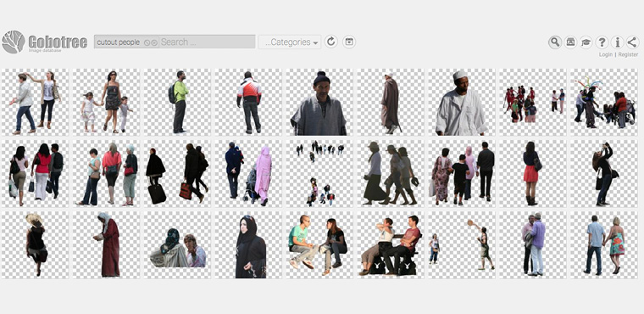Open thumbnail of two women walking, one with raised arm
This screenshot has width=644, height=314.
pos(35,102)
